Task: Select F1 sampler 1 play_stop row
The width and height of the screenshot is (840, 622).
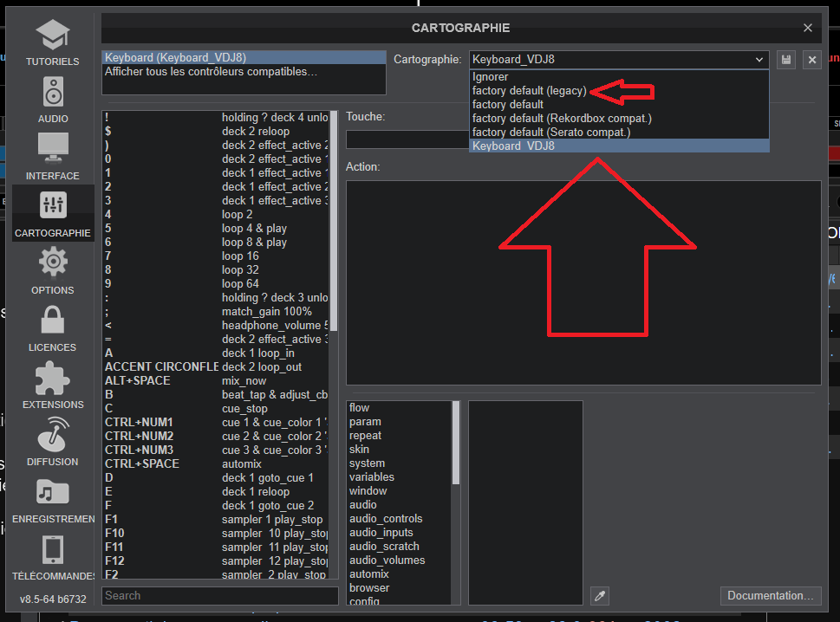Action: [x=216, y=519]
